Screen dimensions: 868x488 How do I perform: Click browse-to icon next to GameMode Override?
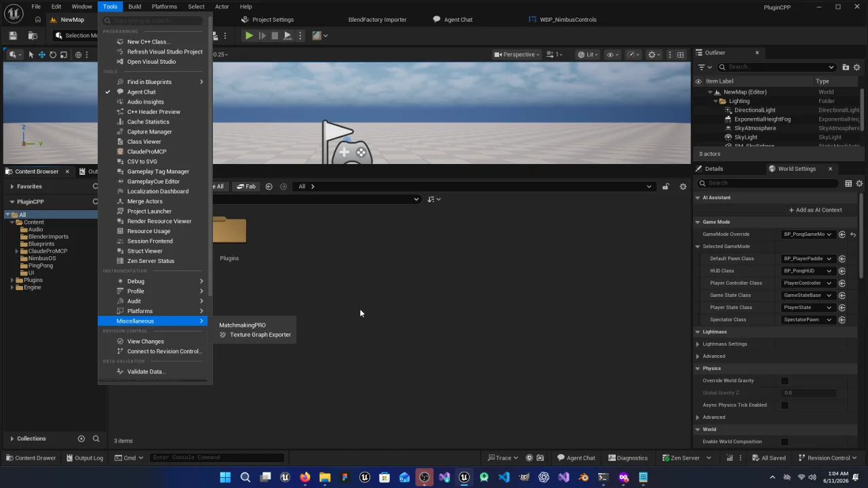pyautogui.click(x=842, y=235)
